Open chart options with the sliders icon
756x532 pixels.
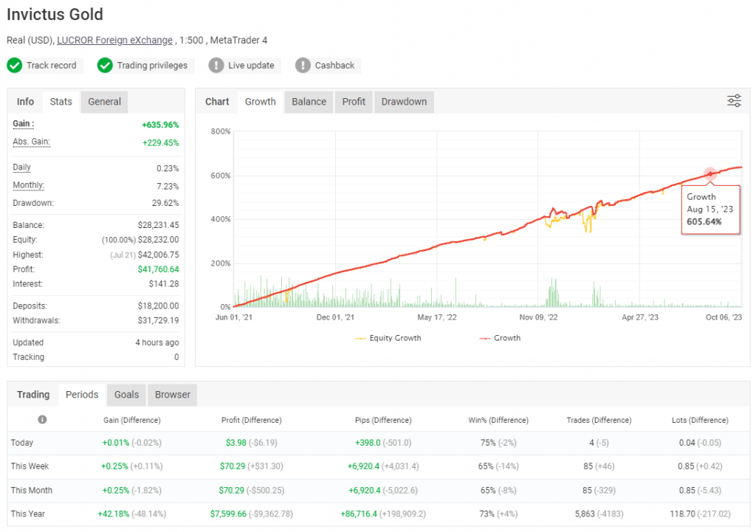coord(734,101)
